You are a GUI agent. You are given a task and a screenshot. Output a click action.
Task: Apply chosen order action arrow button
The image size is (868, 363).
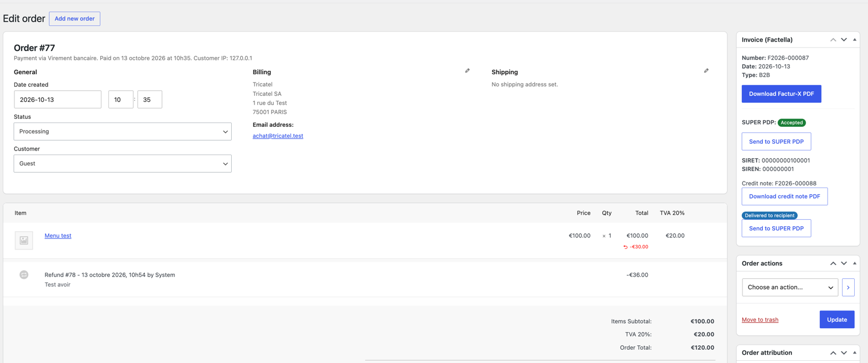[x=848, y=287]
